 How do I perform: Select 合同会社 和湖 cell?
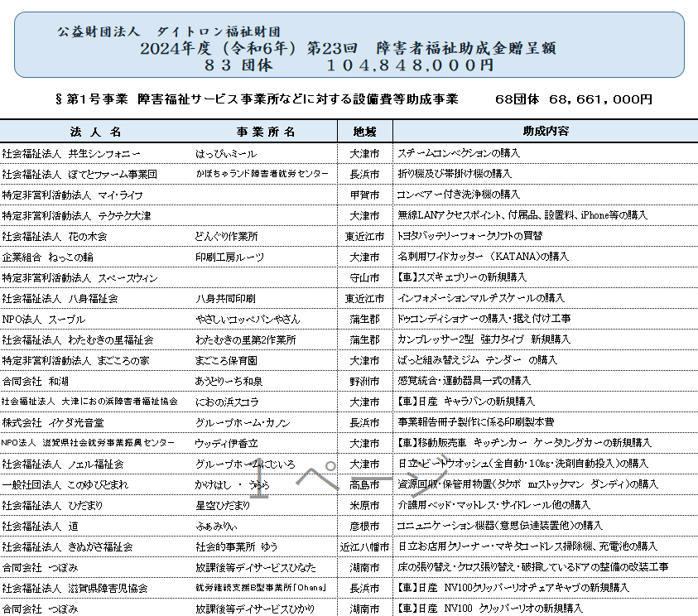35,382
